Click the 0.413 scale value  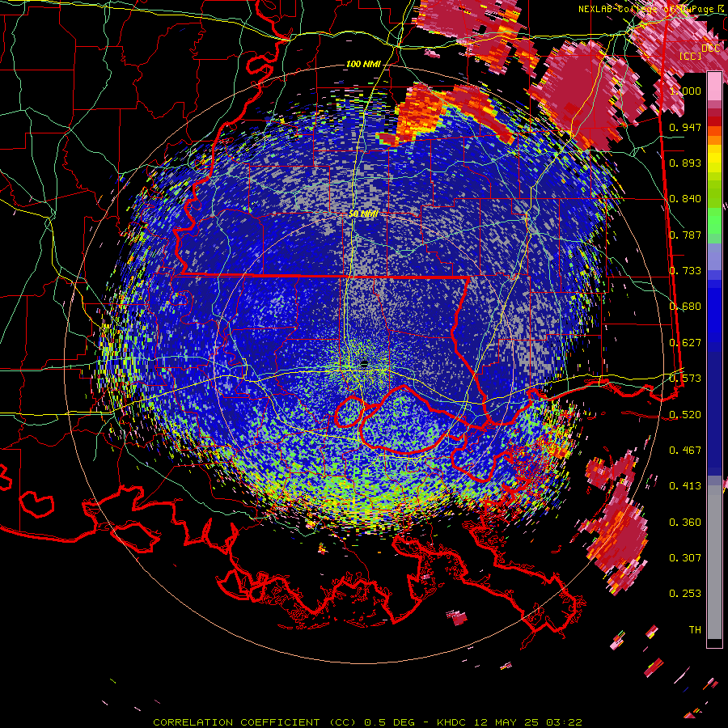[685, 486]
